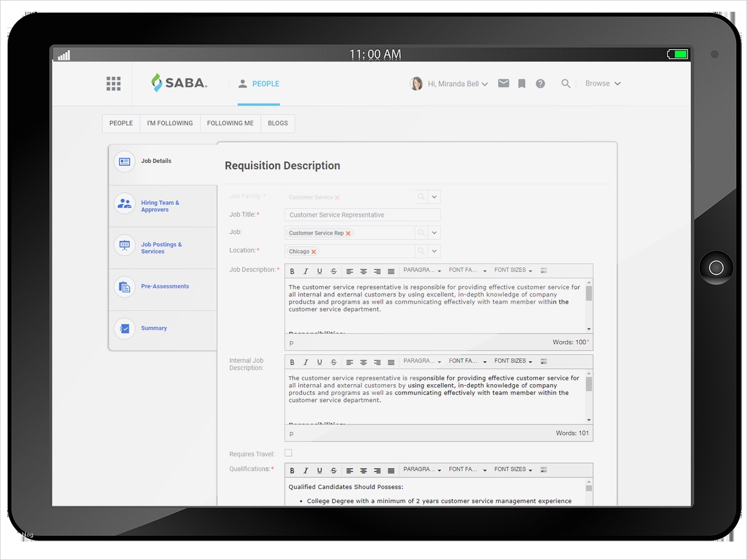
Task: Switch to the I'M FOLLOWING tab
Action: [170, 123]
